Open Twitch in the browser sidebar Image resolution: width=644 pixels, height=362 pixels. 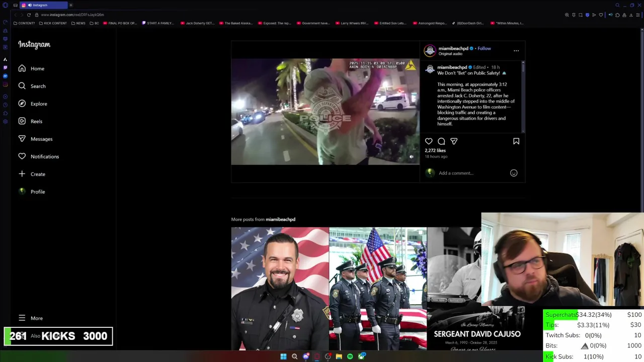[x=5, y=67]
